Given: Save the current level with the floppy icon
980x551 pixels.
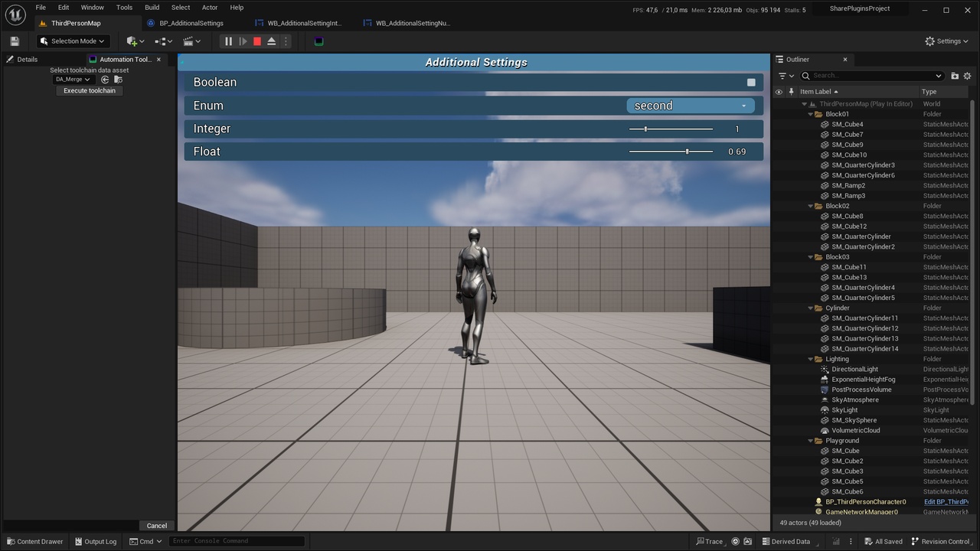Looking at the screenshot, I should click(15, 41).
